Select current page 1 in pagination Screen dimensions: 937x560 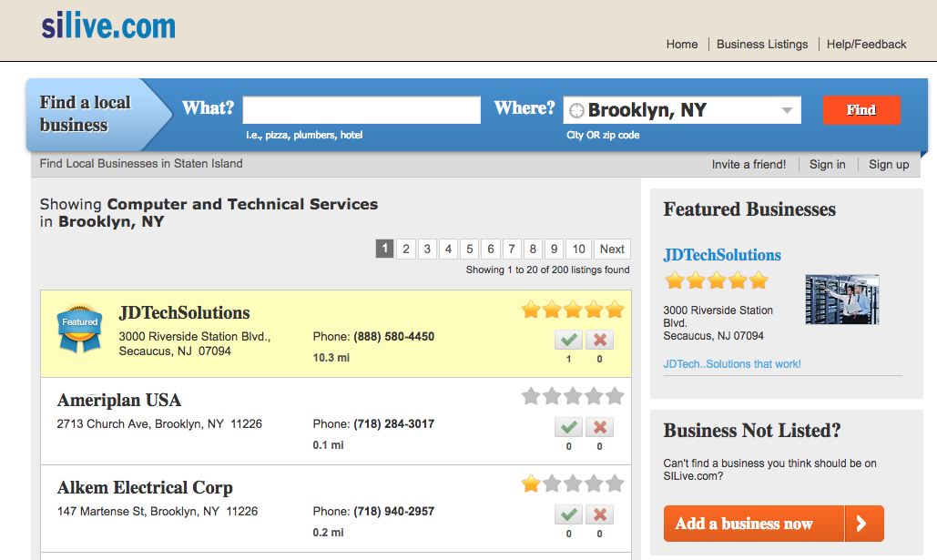(385, 249)
